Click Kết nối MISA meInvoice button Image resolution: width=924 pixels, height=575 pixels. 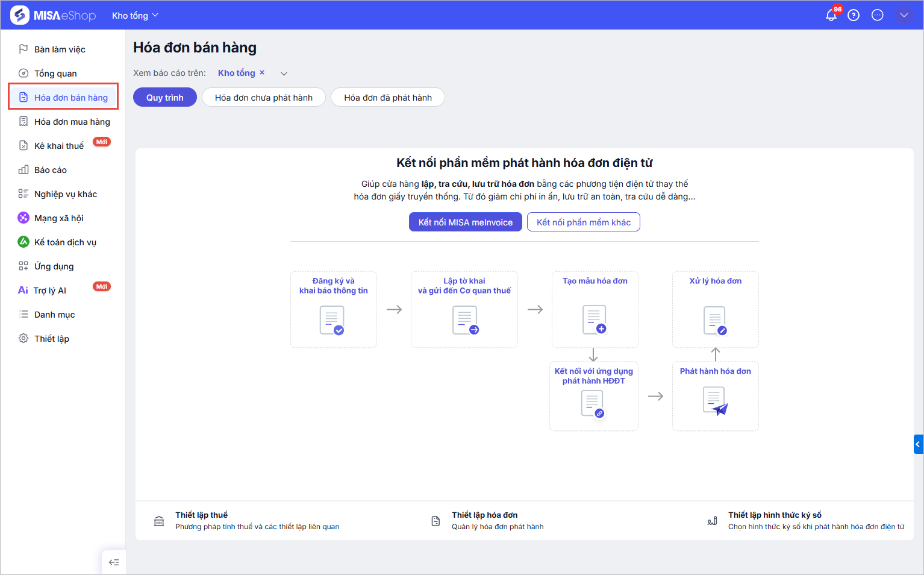coord(466,222)
